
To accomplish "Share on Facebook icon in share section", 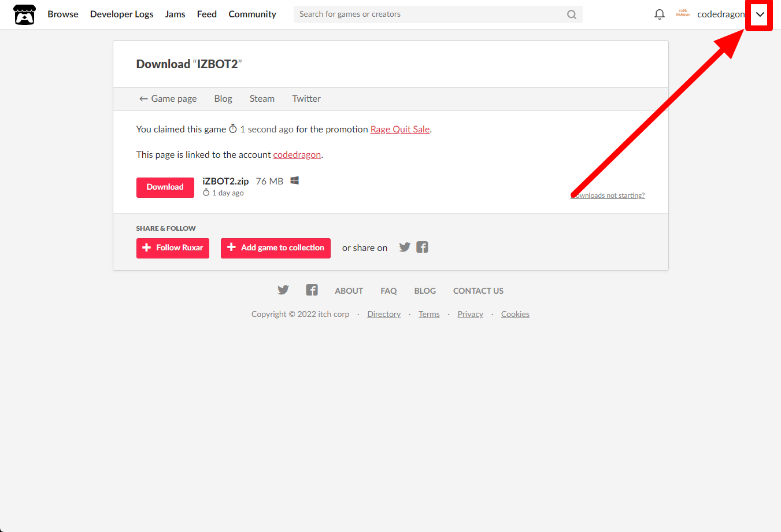I will 423,247.
